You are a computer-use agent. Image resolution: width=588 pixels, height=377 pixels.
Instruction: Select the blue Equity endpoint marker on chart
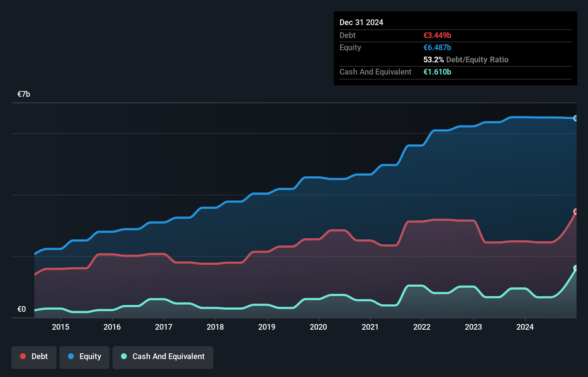pyautogui.click(x=576, y=118)
